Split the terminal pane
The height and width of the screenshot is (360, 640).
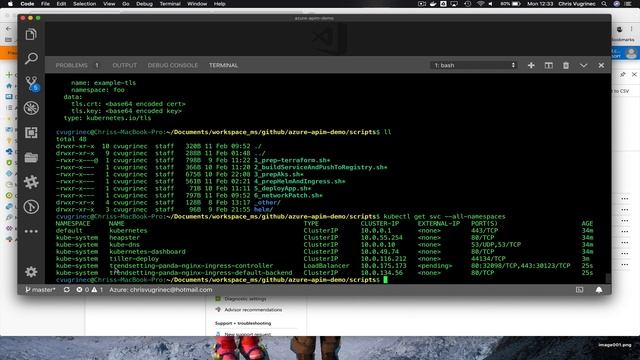[549, 65]
